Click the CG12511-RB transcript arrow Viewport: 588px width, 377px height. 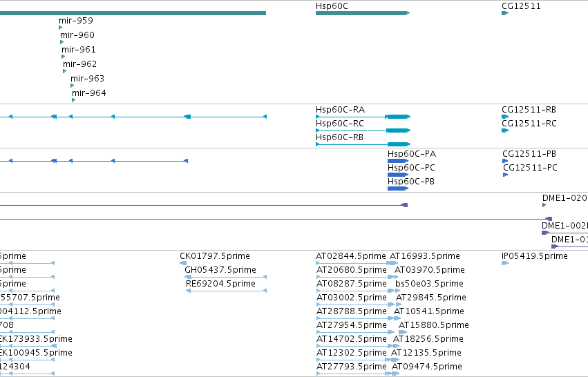click(505, 117)
